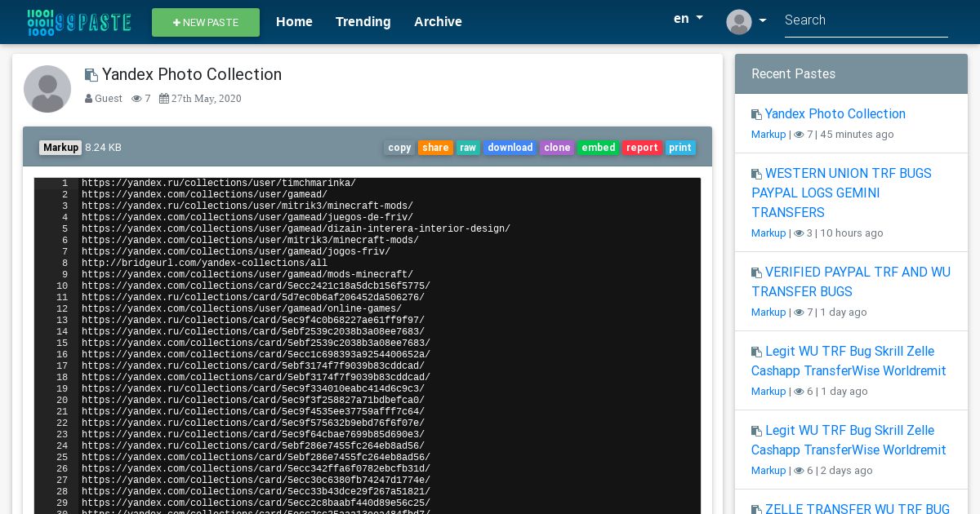980x514 pixels.
Task: Click code line 8 bridgeurl.com URL
Action: tap(204, 264)
